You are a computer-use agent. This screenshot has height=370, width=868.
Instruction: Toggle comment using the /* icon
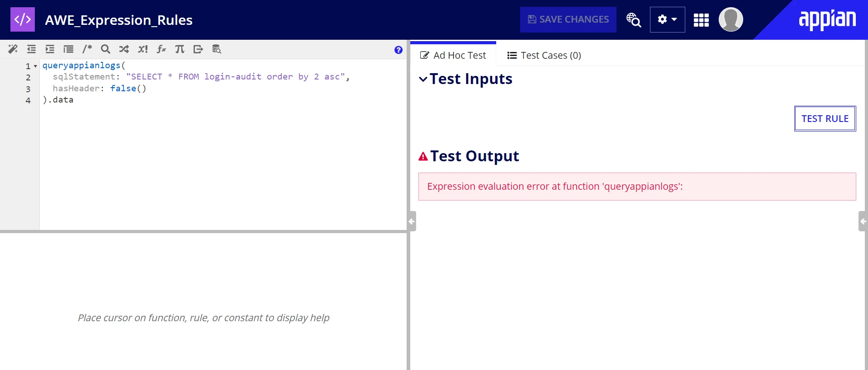pyautogui.click(x=87, y=49)
